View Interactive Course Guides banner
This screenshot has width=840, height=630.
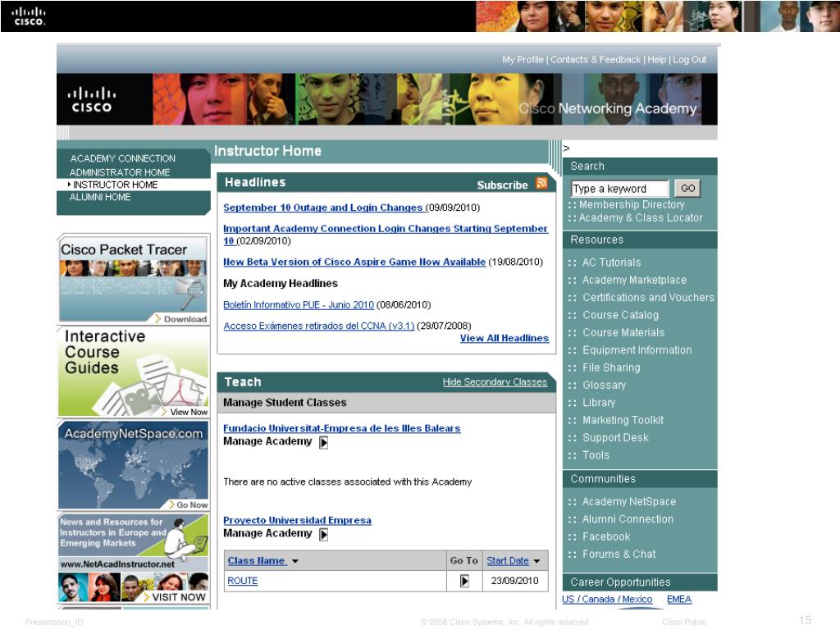click(133, 372)
